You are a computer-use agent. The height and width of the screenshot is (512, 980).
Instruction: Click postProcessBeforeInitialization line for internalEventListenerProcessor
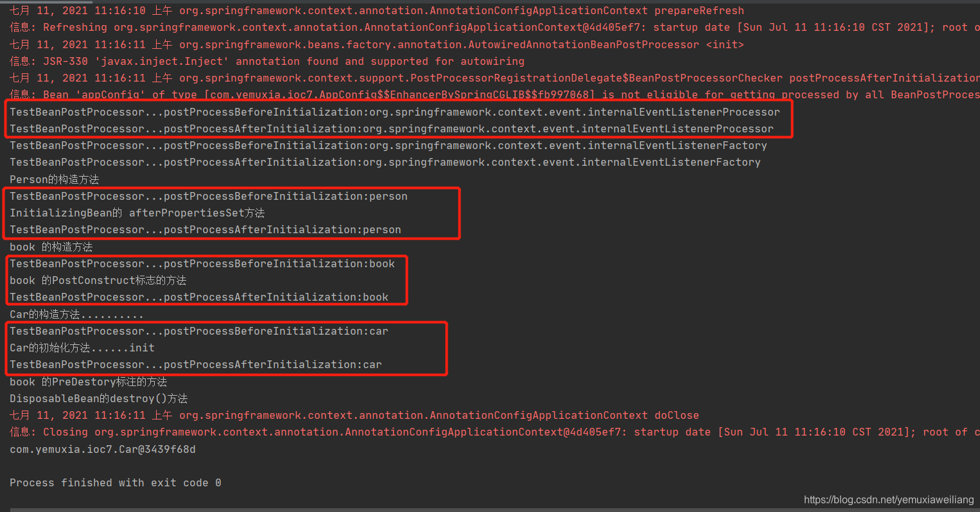[395, 112]
